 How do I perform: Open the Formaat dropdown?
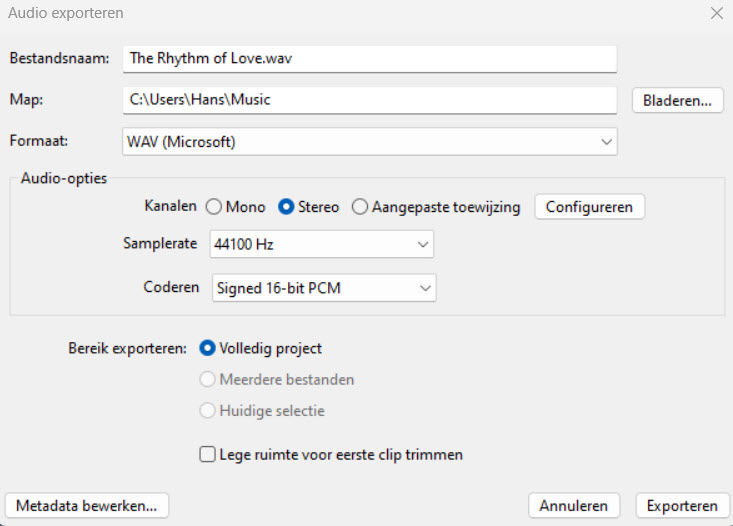[369, 142]
